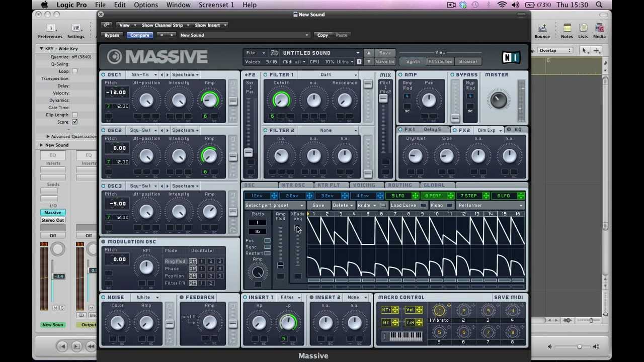Click the Bypass button
644x362 pixels.
pyautogui.click(x=112, y=35)
